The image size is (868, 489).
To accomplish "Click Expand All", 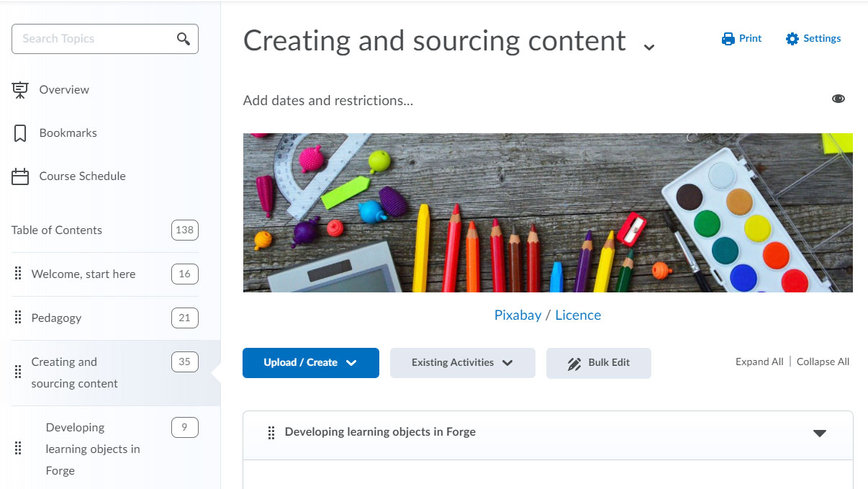I will (x=759, y=362).
